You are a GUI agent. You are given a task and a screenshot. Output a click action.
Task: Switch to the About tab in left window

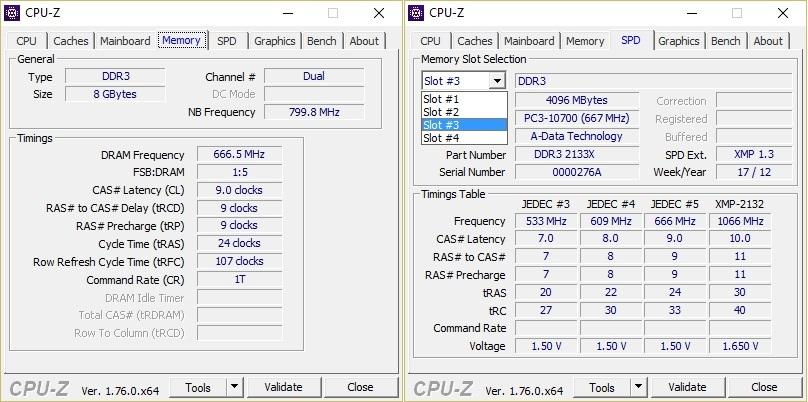point(364,41)
